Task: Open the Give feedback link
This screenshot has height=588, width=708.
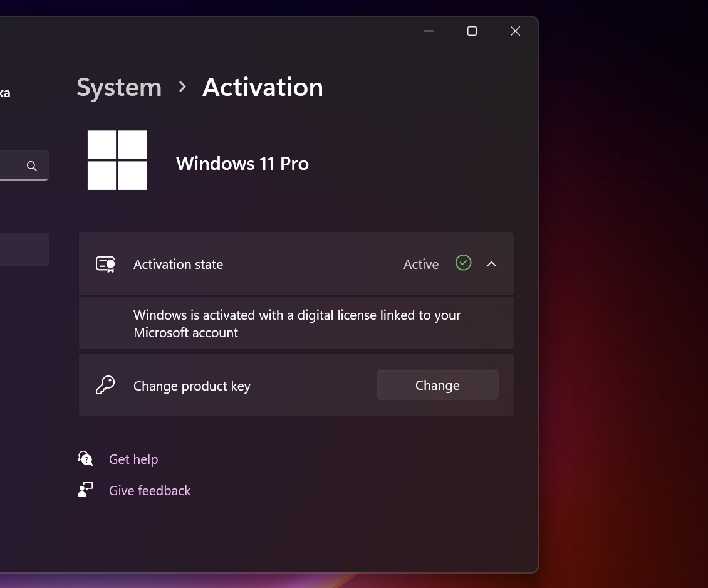Action: [x=150, y=491]
